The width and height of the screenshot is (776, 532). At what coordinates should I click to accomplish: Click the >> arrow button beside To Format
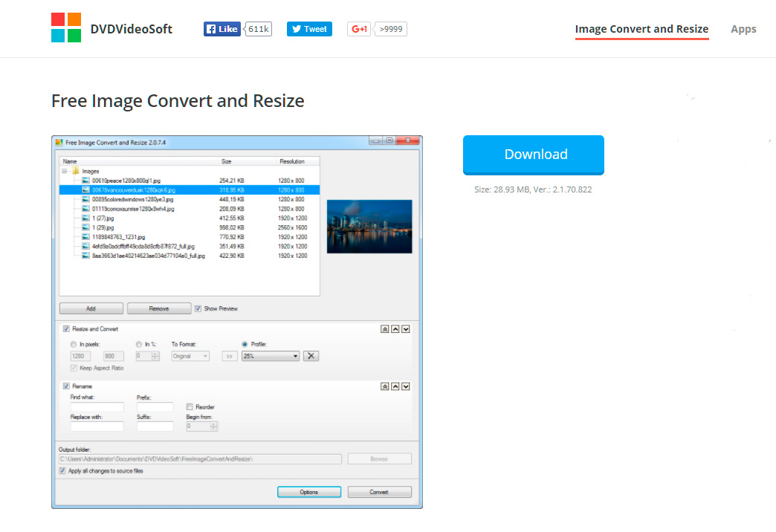point(230,356)
